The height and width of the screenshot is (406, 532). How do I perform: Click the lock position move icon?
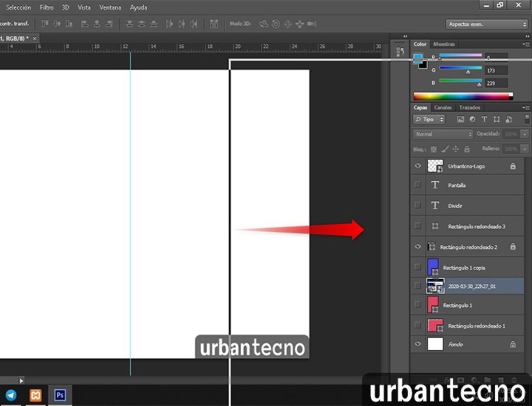(x=456, y=149)
